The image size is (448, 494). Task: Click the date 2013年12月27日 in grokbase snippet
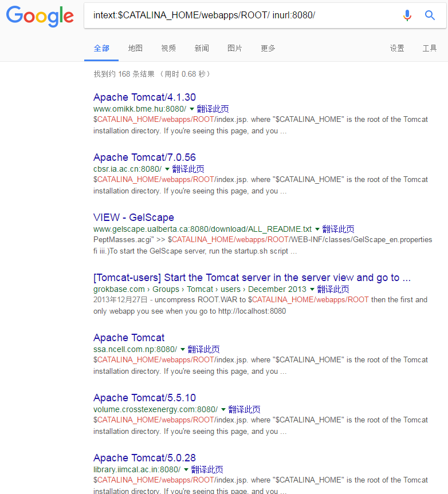pyautogui.click(x=120, y=299)
